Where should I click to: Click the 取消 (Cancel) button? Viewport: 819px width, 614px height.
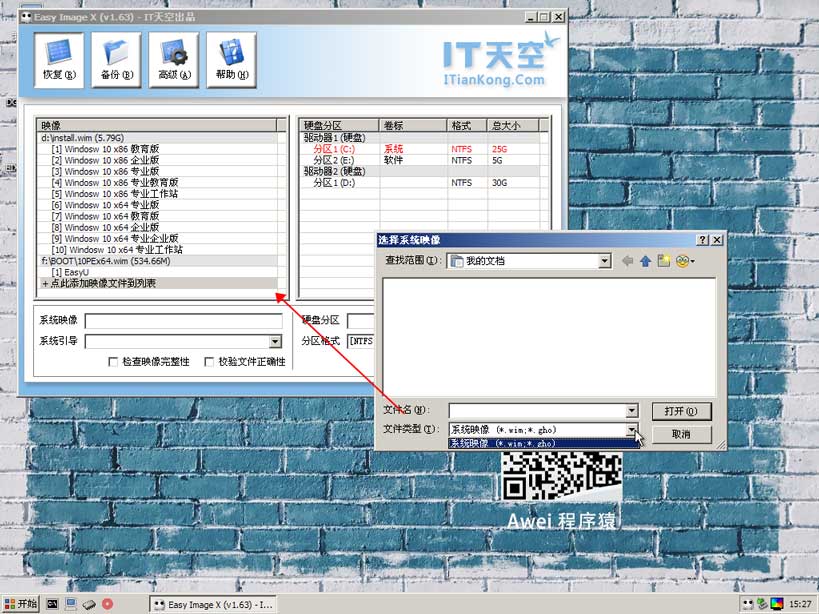[681, 434]
